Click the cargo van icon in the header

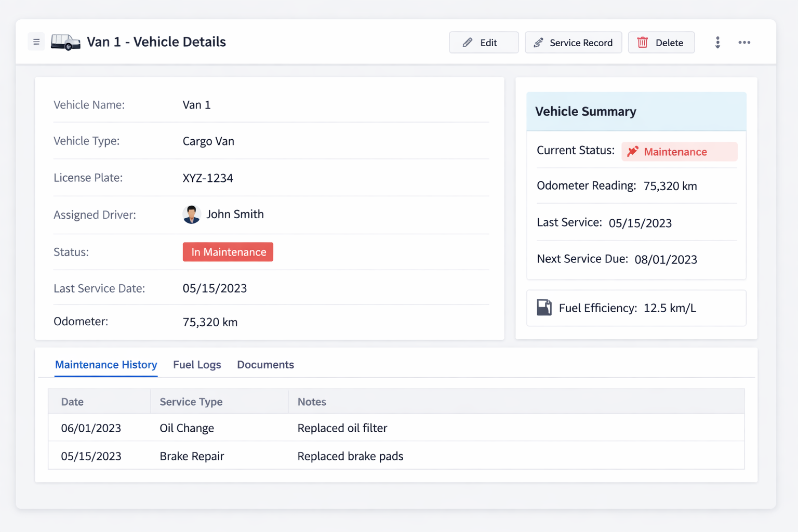coord(65,42)
